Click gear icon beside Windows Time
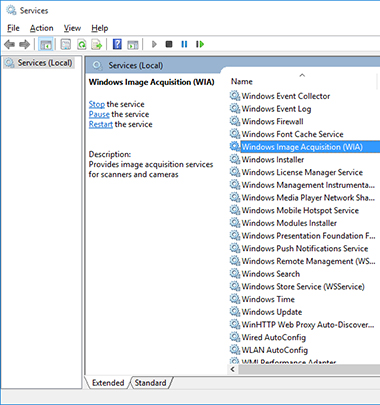The width and height of the screenshot is (380, 405). [235, 299]
